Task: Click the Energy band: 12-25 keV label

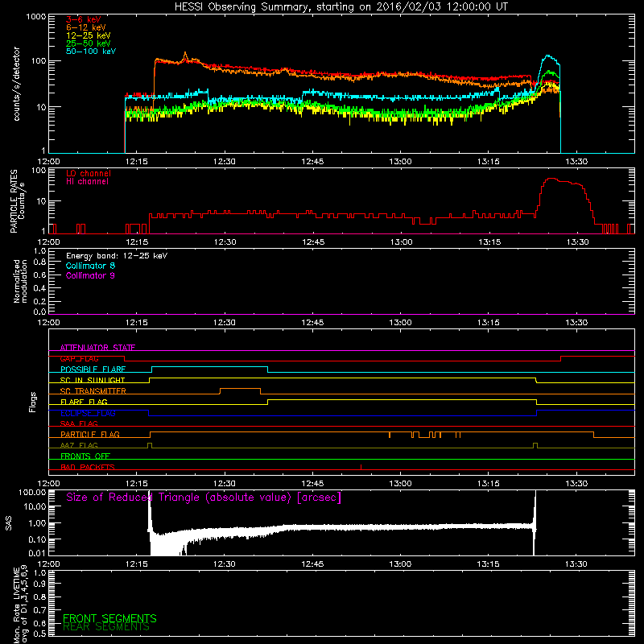Action: tap(117, 256)
